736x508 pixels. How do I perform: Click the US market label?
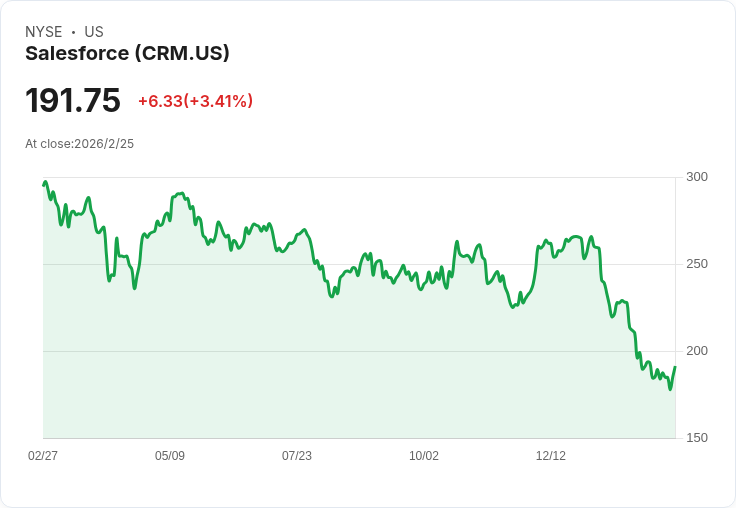coord(94,32)
